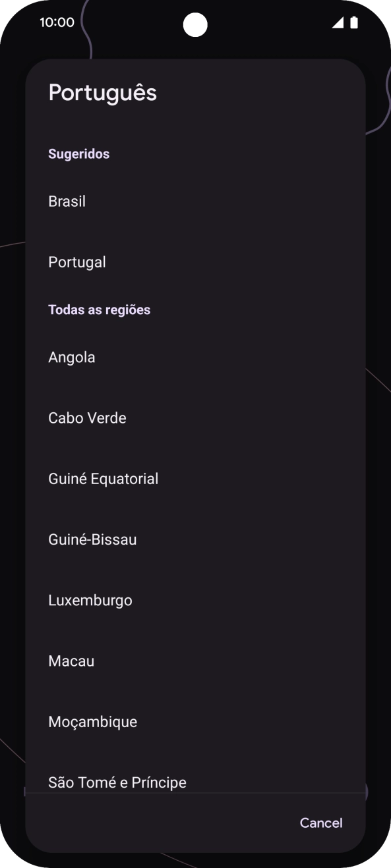391x868 pixels.
Task: Choose Angola as the region
Action: pyautogui.click(x=72, y=357)
